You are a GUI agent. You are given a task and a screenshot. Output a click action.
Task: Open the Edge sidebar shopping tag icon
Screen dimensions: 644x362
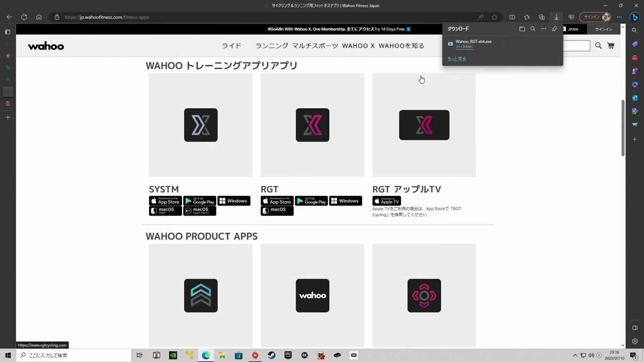pos(635,44)
